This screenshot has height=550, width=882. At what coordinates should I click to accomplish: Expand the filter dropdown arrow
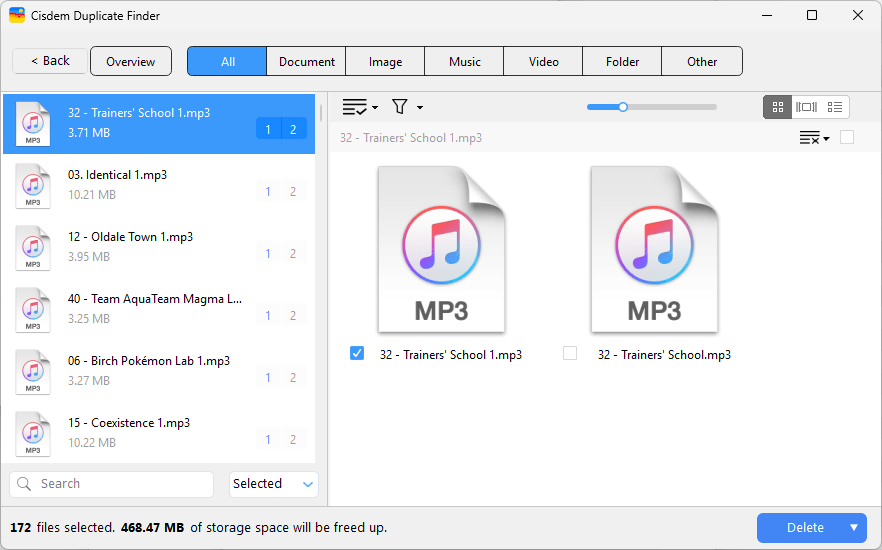[420, 107]
